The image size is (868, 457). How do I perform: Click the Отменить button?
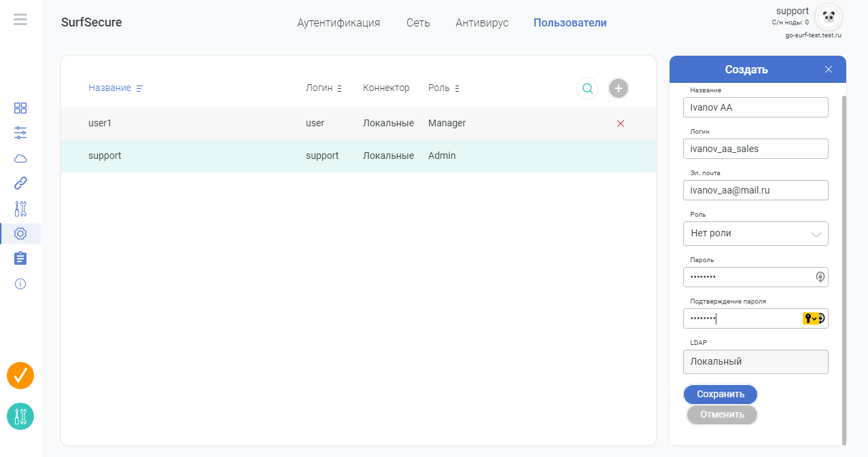[722, 414]
